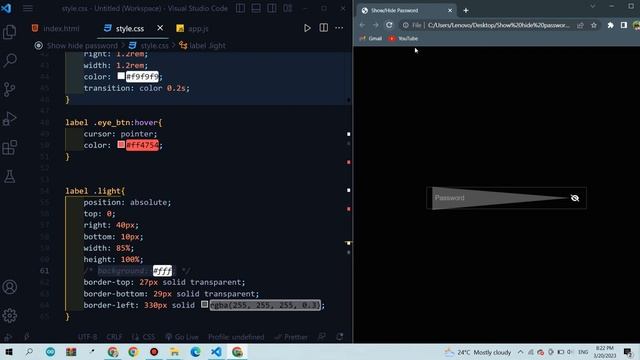Viewport: 640px width, 360px height.
Task: Open the feedback icon in status bar
Action: coord(322,337)
